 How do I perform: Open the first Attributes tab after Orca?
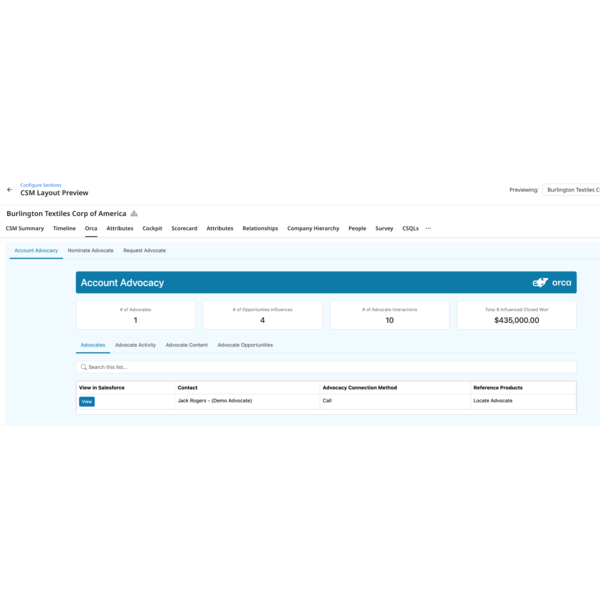(x=120, y=228)
